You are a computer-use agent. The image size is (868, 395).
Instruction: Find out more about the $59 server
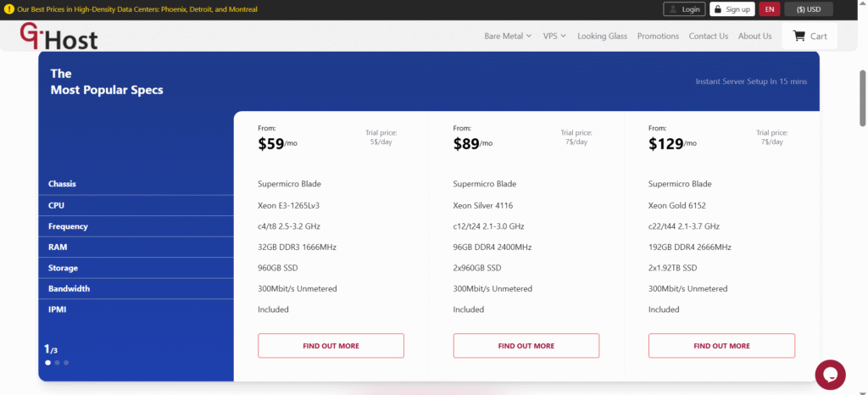coord(331,346)
